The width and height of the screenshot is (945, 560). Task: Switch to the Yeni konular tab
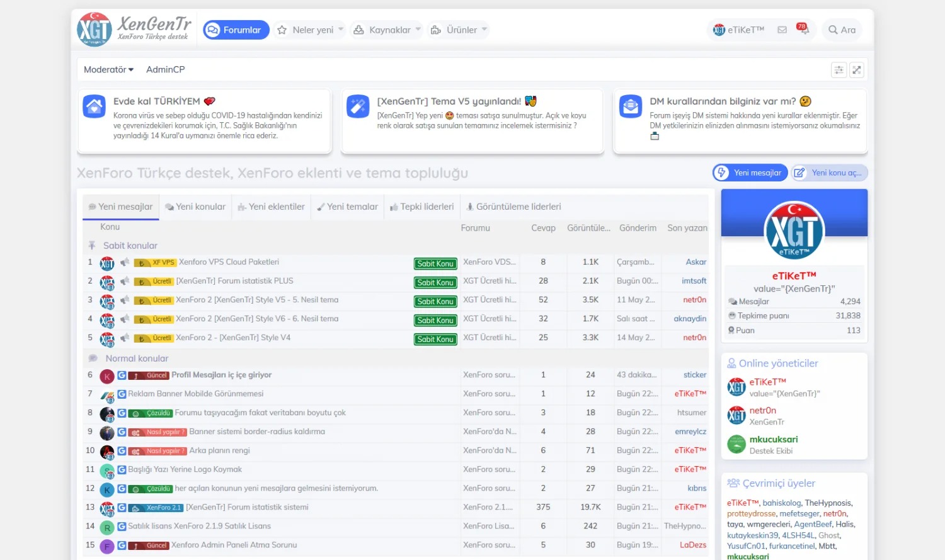click(195, 207)
